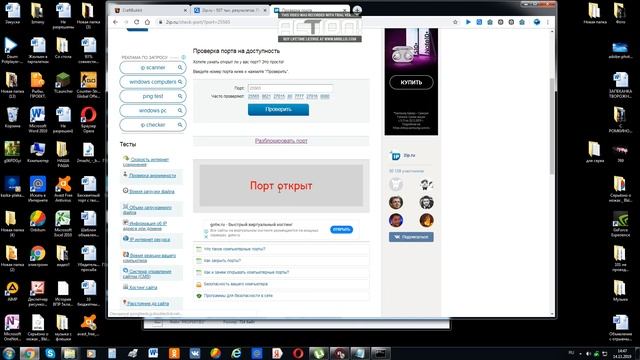Open 'Безопасность вашего компьютера' article
The width and height of the screenshot is (640, 360).
[236, 284]
